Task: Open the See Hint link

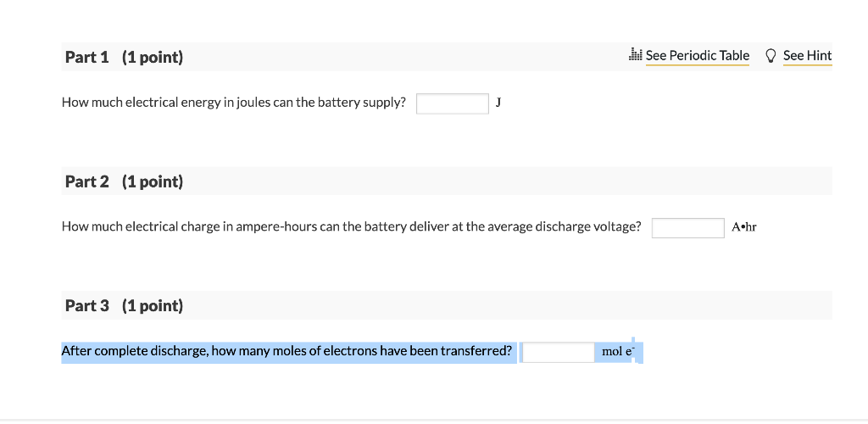Action: point(807,55)
